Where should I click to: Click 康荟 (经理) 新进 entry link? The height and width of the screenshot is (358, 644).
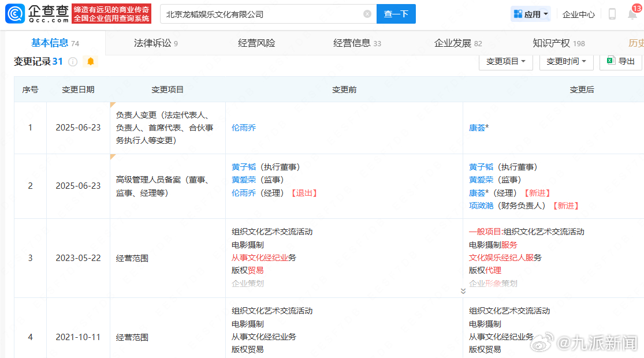[x=478, y=193]
